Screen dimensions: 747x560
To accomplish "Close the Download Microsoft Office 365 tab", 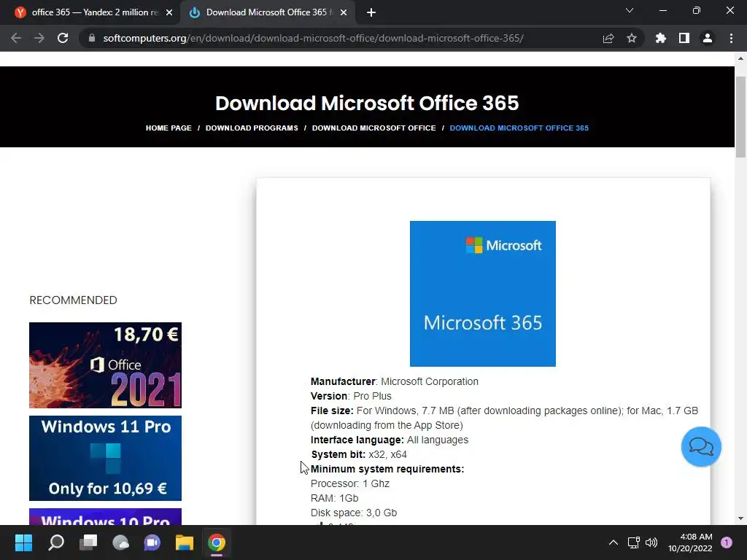I will (x=344, y=12).
